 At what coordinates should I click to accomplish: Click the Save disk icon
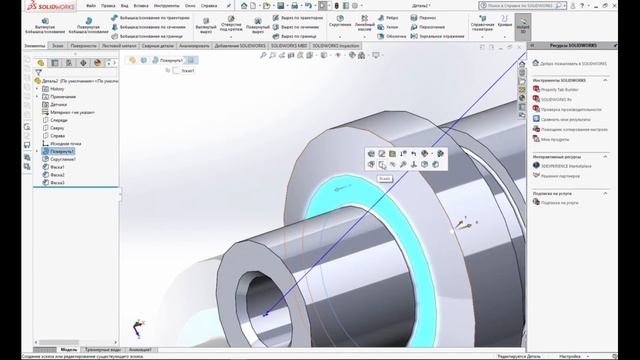280,6
